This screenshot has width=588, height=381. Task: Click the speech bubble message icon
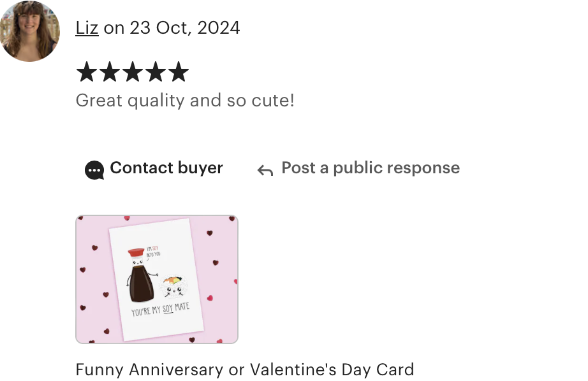click(x=94, y=170)
